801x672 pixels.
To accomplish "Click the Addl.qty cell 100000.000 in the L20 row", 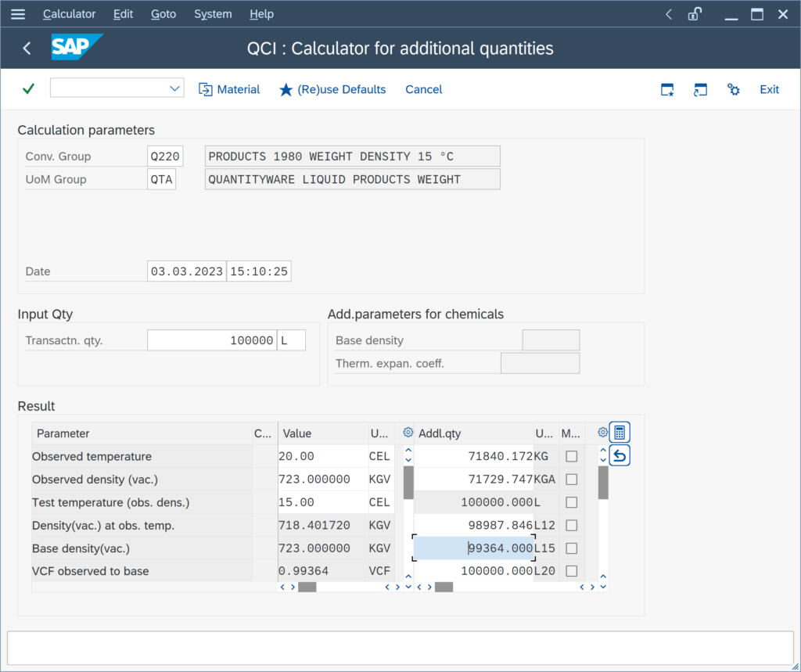I will coord(473,571).
